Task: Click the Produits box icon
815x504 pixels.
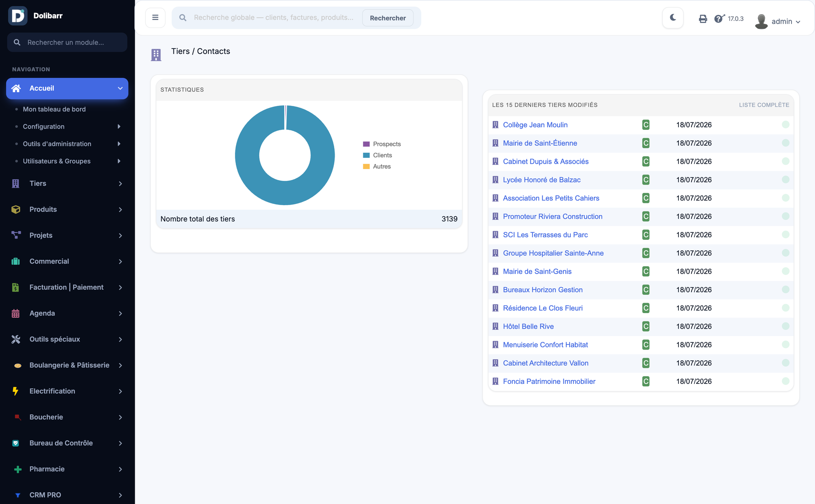Action: point(16,209)
